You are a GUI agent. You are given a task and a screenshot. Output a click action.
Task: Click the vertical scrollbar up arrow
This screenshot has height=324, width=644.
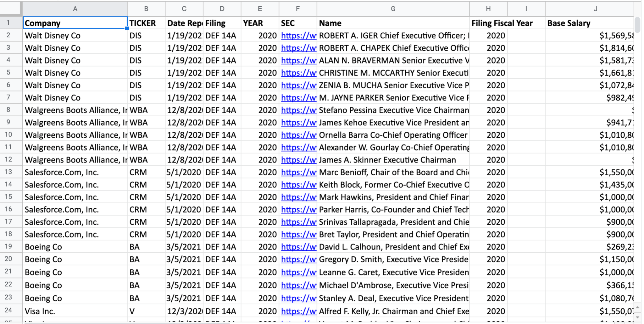[x=637, y=307]
